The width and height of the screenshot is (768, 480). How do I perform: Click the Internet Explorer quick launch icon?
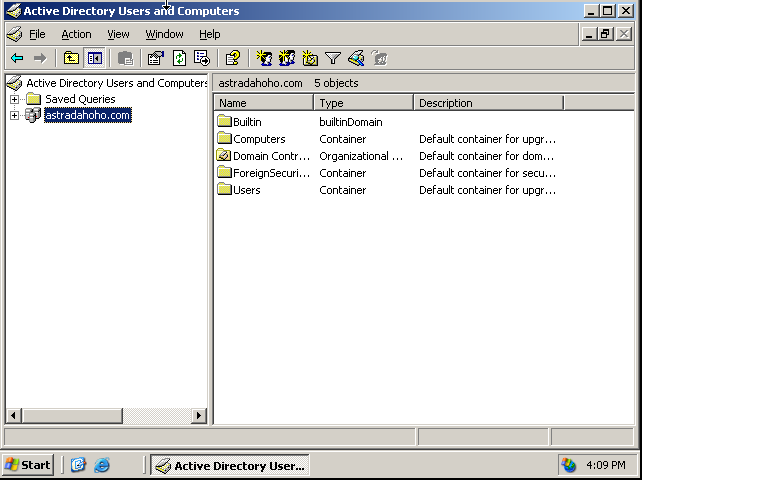click(x=102, y=465)
